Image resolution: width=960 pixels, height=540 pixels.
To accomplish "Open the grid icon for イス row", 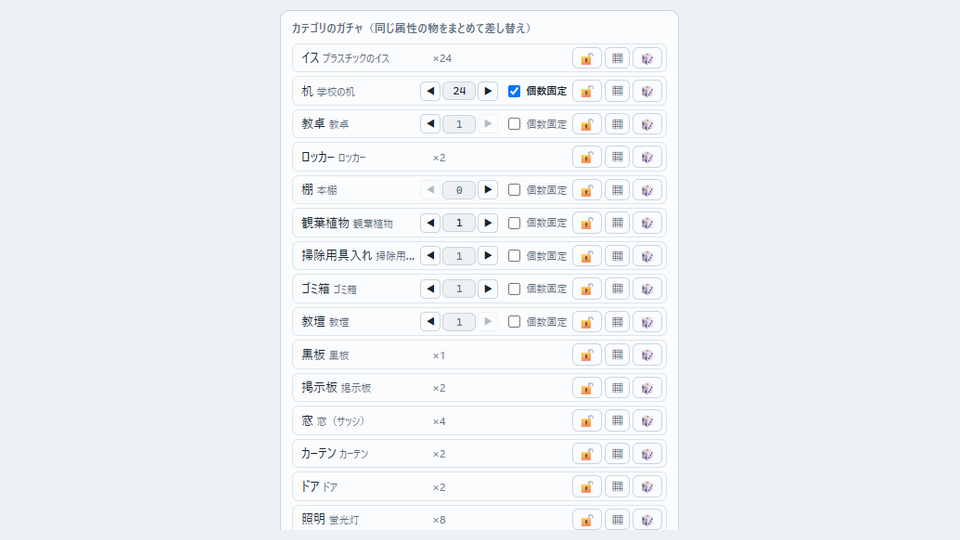I will coord(617,58).
